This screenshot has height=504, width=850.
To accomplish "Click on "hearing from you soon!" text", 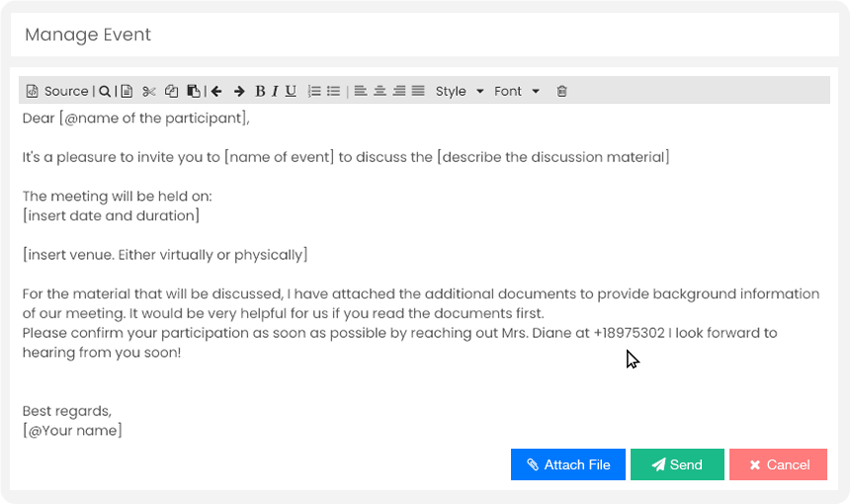I will (102, 352).
